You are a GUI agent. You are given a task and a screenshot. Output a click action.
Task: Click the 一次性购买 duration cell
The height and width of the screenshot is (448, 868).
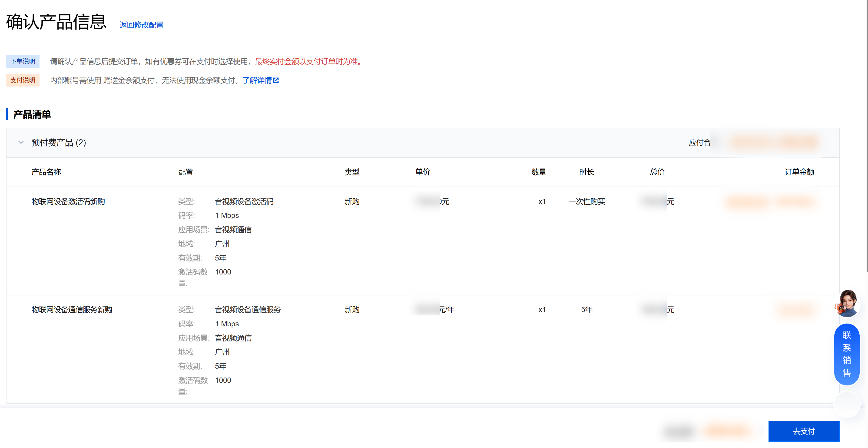click(x=586, y=202)
